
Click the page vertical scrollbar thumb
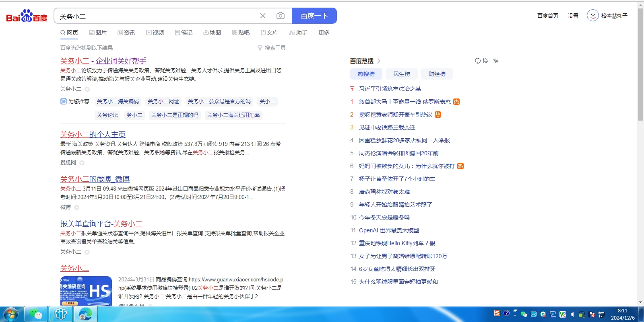(x=640, y=64)
